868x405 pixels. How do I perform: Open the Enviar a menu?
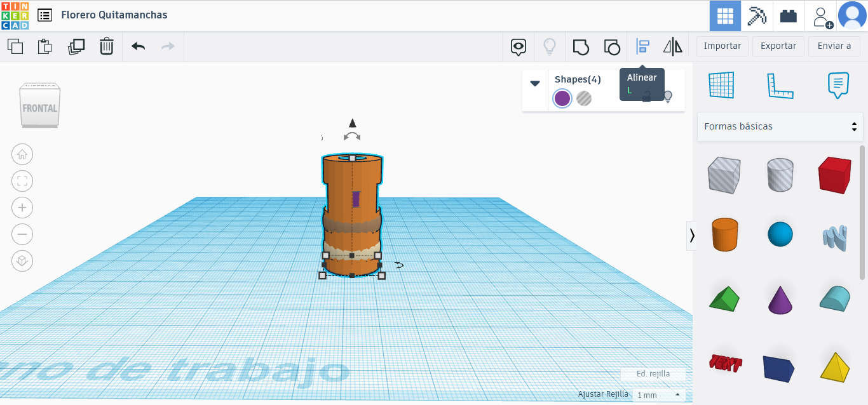click(x=834, y=46)
